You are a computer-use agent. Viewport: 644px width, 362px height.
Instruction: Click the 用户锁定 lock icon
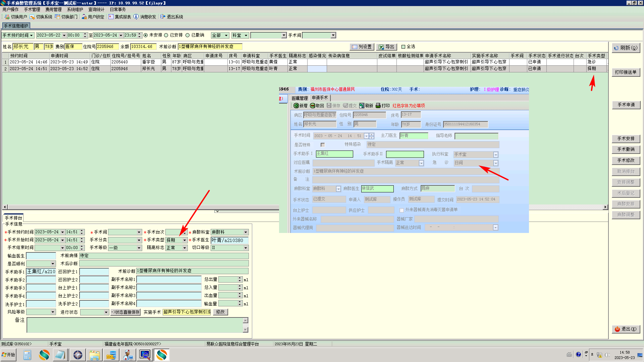coord(84,17)
